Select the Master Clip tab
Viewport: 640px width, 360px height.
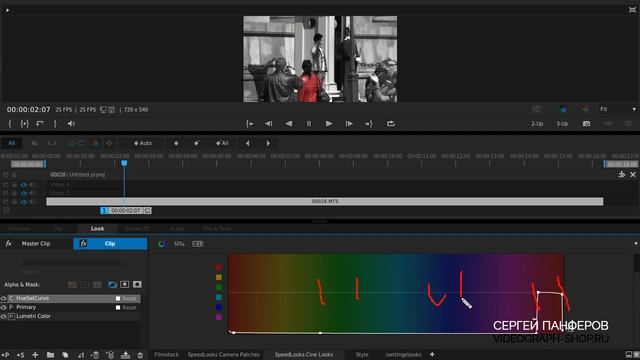click(x=36, y=244)
